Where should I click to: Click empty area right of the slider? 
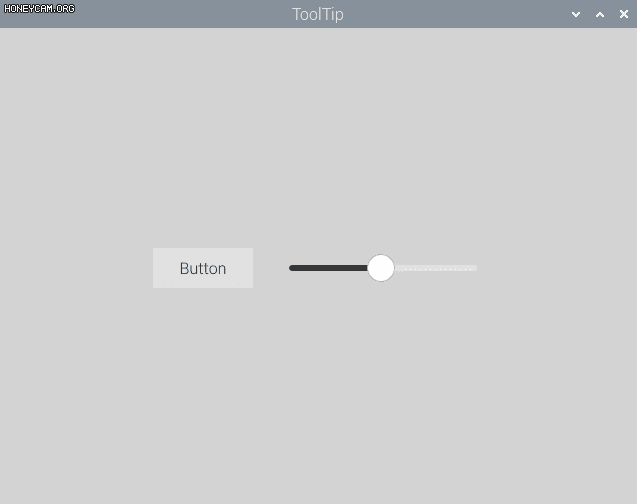pos(557,268)
